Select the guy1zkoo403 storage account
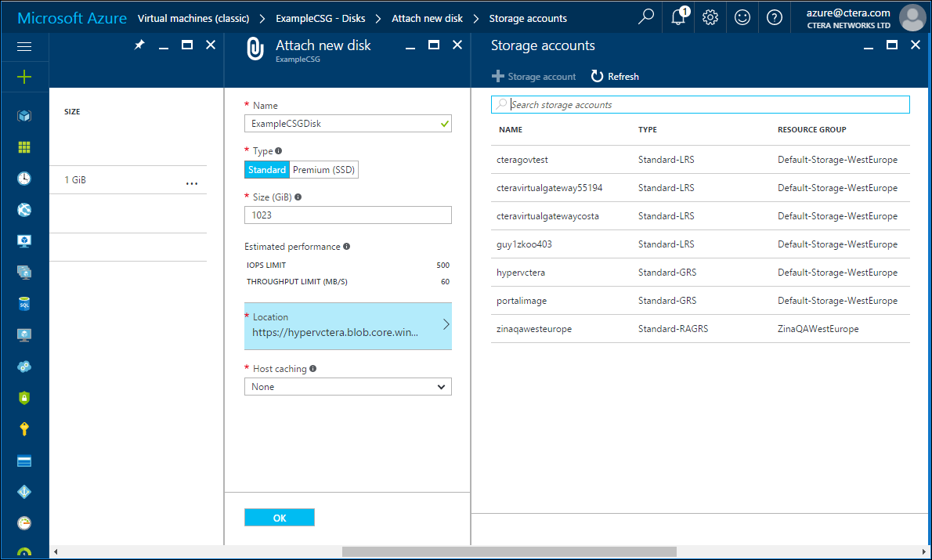 [x=700, y=244]
